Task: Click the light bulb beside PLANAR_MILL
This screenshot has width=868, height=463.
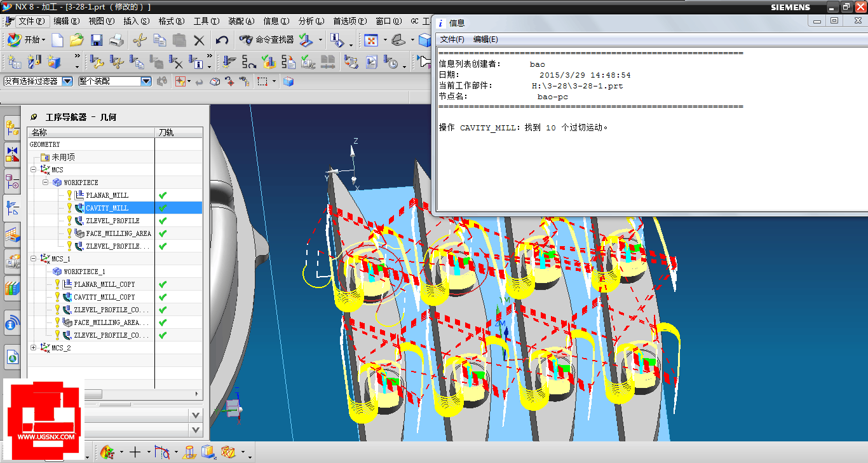Action: pyautogui.click(x=70, y=195)
